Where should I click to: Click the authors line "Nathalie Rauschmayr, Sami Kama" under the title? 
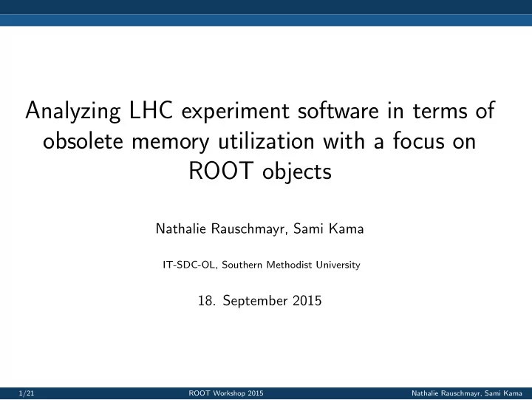point(259,228)
